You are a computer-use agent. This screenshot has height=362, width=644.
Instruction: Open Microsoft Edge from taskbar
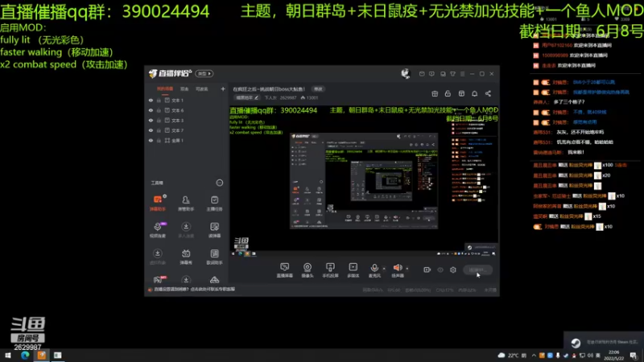click(25, 355)
